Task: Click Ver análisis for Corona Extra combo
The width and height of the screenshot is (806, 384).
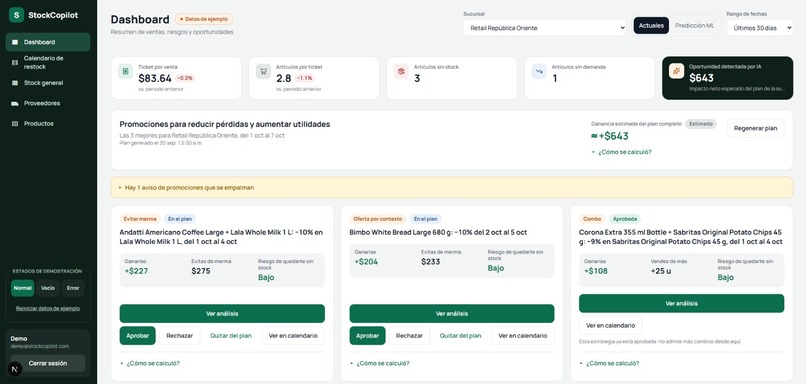Action: (x=682, y=303)
